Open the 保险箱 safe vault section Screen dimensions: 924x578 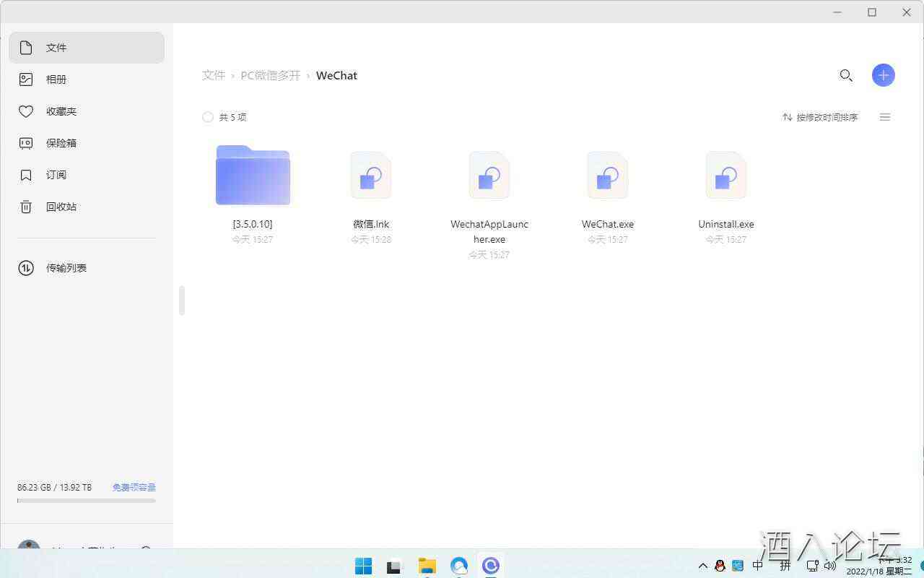pos(61,143)
